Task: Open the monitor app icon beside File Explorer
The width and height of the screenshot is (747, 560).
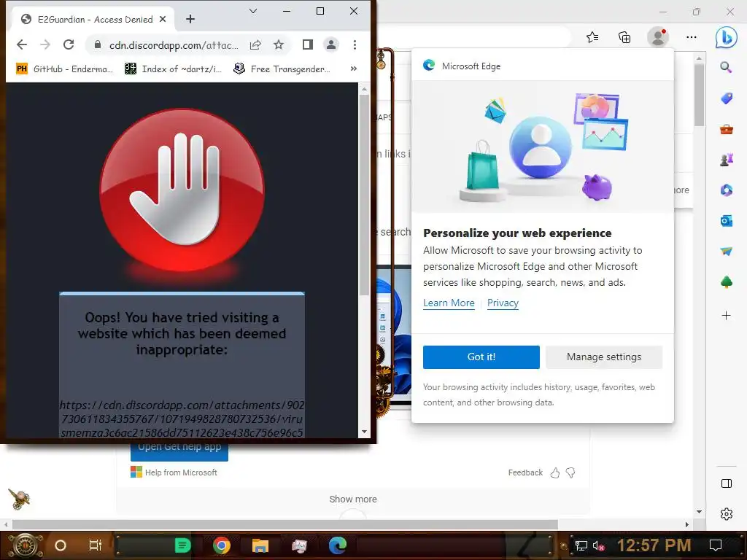Action: pyautogui.click(x=299, y=545)
